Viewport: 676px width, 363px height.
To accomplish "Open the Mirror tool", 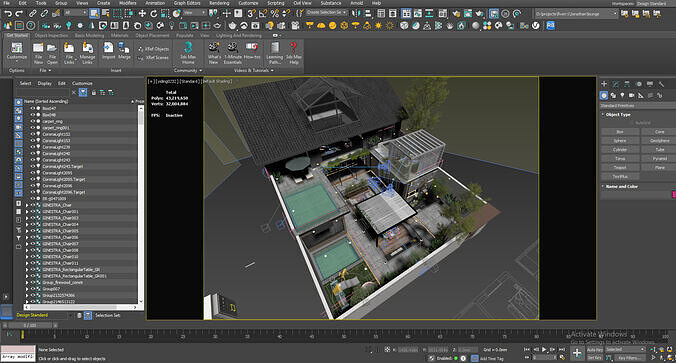I will tap(356, 14).
